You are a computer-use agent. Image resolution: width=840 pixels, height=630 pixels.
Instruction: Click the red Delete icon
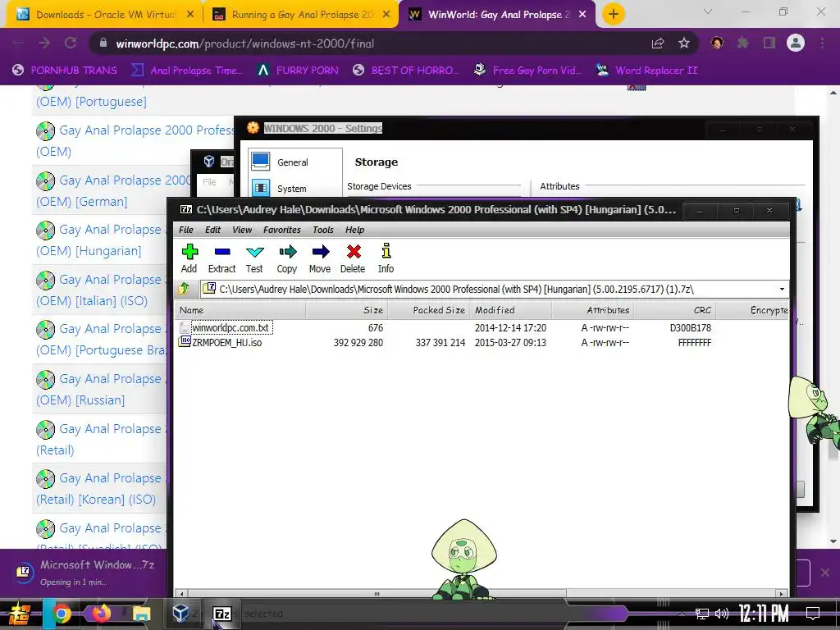353,258
